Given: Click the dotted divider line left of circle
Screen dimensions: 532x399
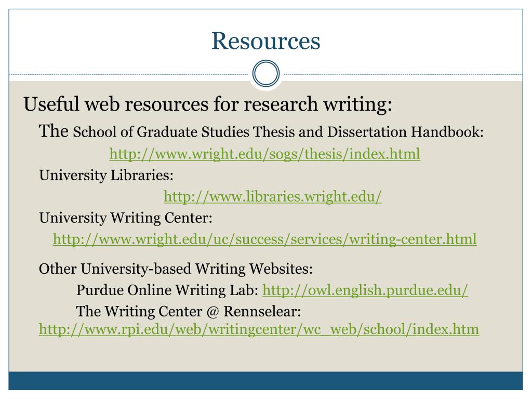Looking at the screenshot, I should point(129,74).
